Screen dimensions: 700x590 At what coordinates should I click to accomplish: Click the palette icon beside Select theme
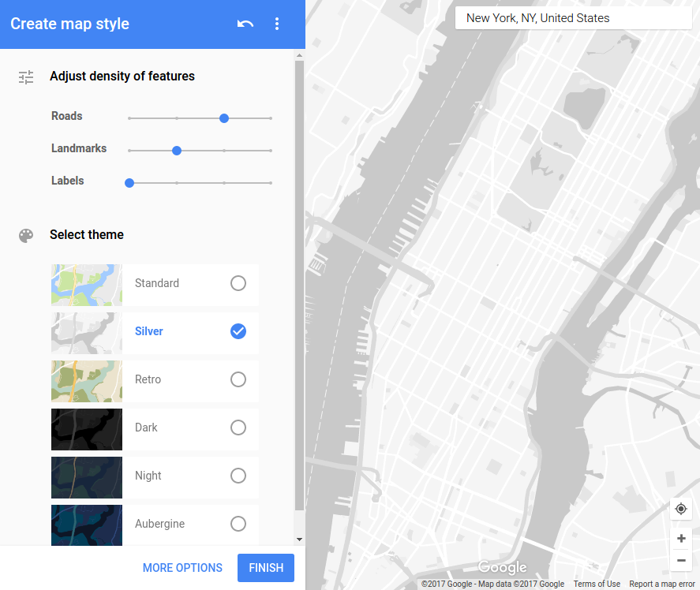click(x=26, y=235)
